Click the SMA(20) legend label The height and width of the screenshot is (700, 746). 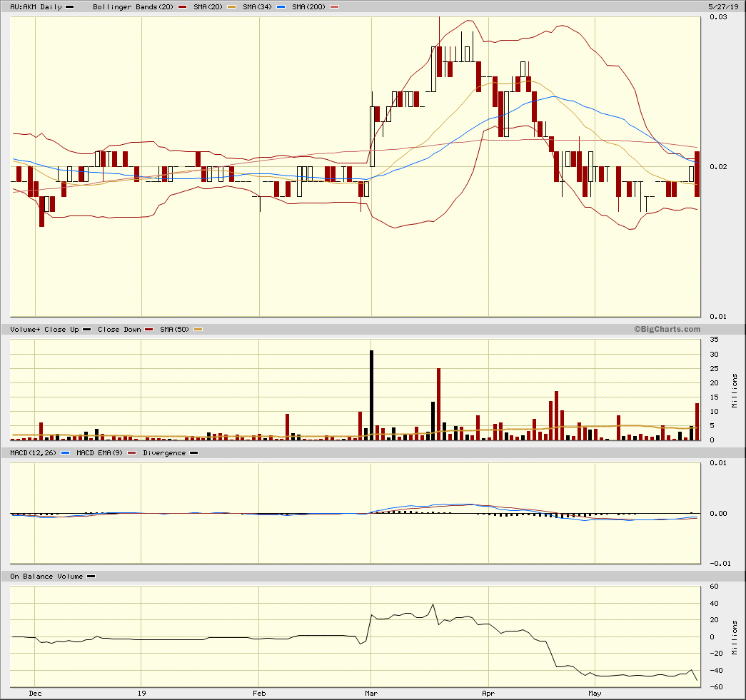208,7
